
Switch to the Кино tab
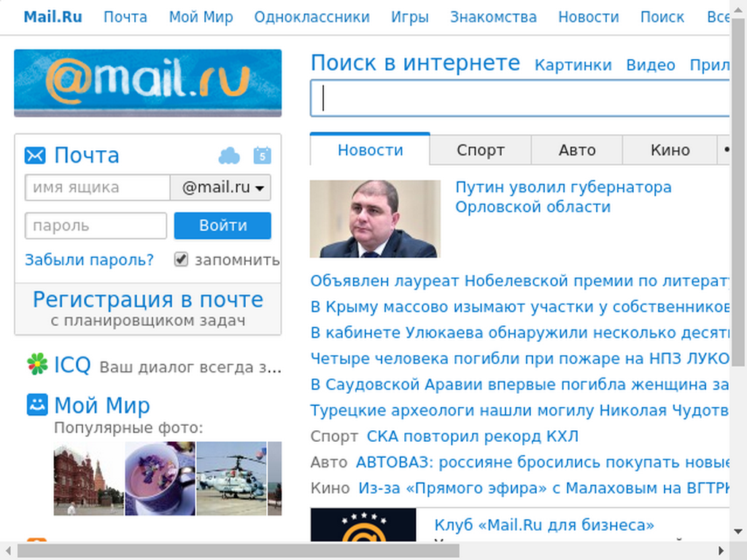point(670,150)
